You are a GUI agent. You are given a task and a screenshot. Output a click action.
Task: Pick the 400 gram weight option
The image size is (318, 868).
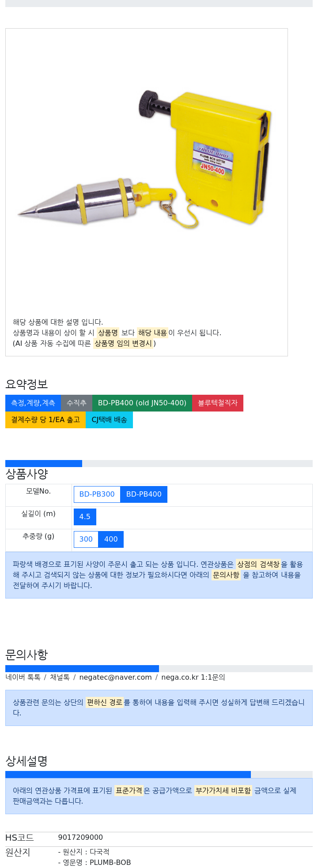click(x=111, y=539)
